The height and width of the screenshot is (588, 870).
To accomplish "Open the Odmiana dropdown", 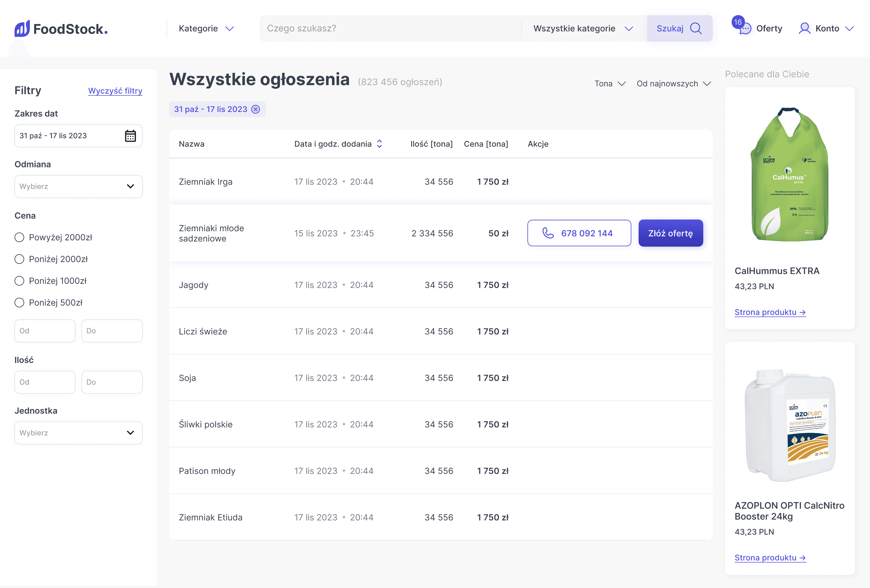I will click(x=78, y=186).
